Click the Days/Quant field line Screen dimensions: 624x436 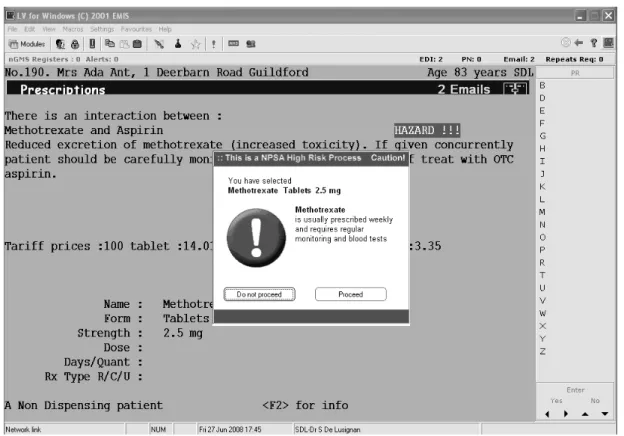103,362
